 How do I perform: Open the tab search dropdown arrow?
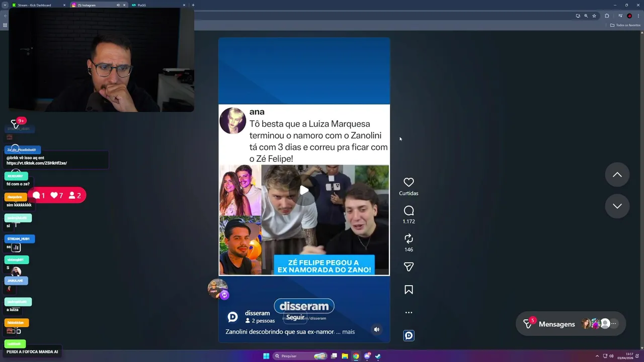(5, 5)
